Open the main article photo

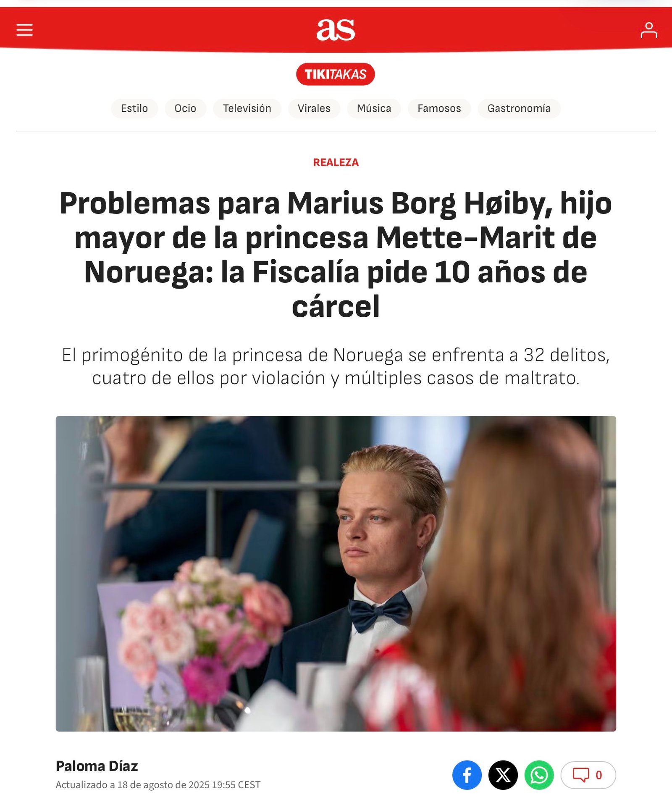point(336,573)
